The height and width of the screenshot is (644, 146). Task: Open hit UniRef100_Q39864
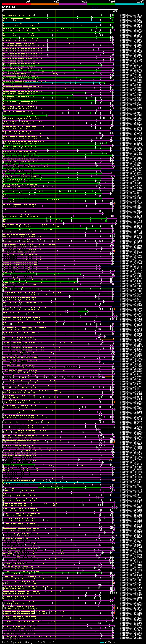click(x=131, y=22)
